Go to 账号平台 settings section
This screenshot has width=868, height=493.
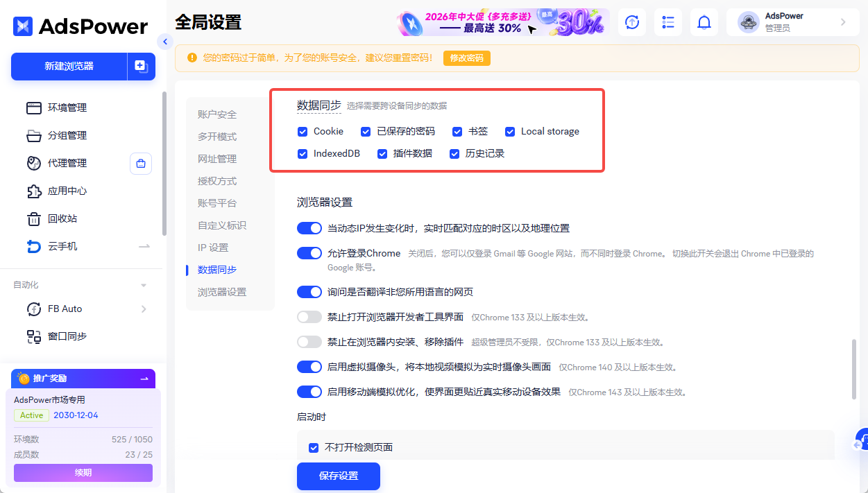click(x=217, y=203)
